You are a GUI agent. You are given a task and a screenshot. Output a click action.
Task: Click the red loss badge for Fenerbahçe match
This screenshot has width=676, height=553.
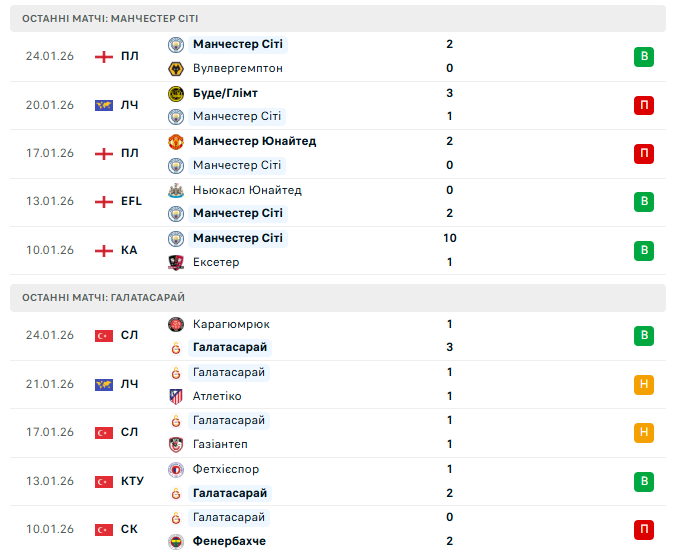pos(644,529)
